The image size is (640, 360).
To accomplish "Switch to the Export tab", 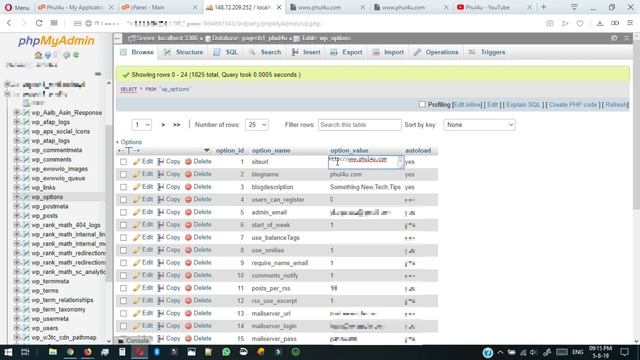I will 347,52.
